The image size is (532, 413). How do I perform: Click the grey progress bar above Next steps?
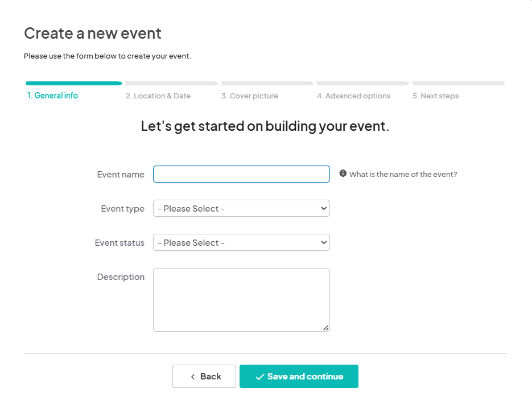click(x=458, y=83)
